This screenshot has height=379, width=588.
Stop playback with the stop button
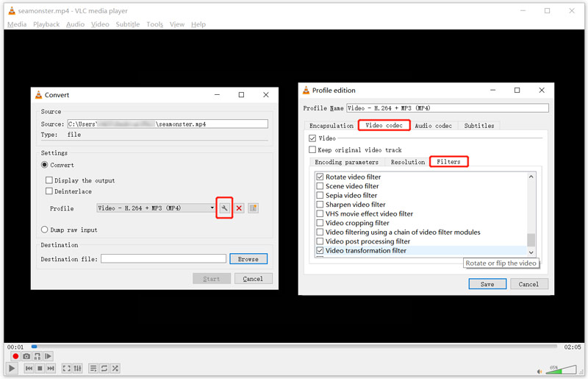click(40, 369)
